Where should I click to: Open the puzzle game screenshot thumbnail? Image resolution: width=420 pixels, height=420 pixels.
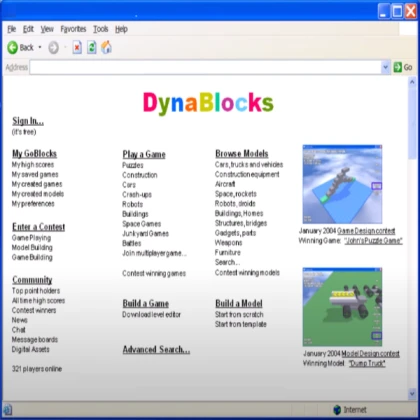click(x=342, y=184)
